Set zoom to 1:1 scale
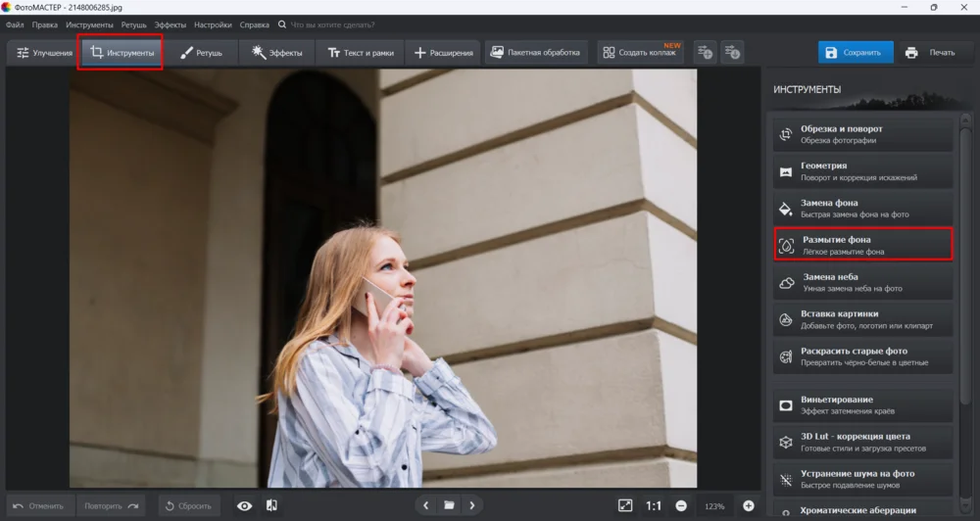Screen dimensions: 980x521 click(x=654, y=505)
